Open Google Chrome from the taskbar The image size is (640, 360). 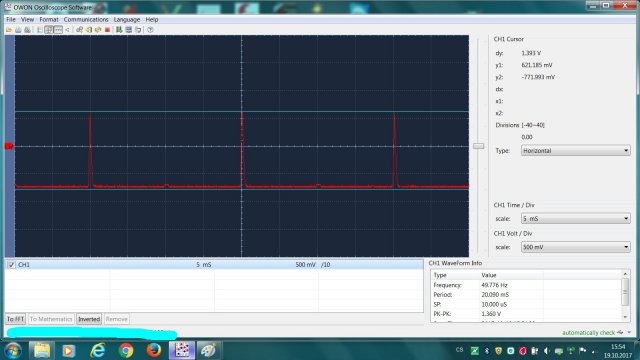[x=126, y=350]
